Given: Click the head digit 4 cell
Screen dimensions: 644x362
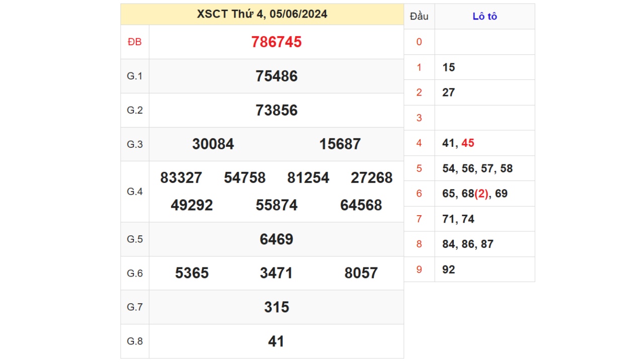Looking at the screenshot, I should click(x=419, y=143).
